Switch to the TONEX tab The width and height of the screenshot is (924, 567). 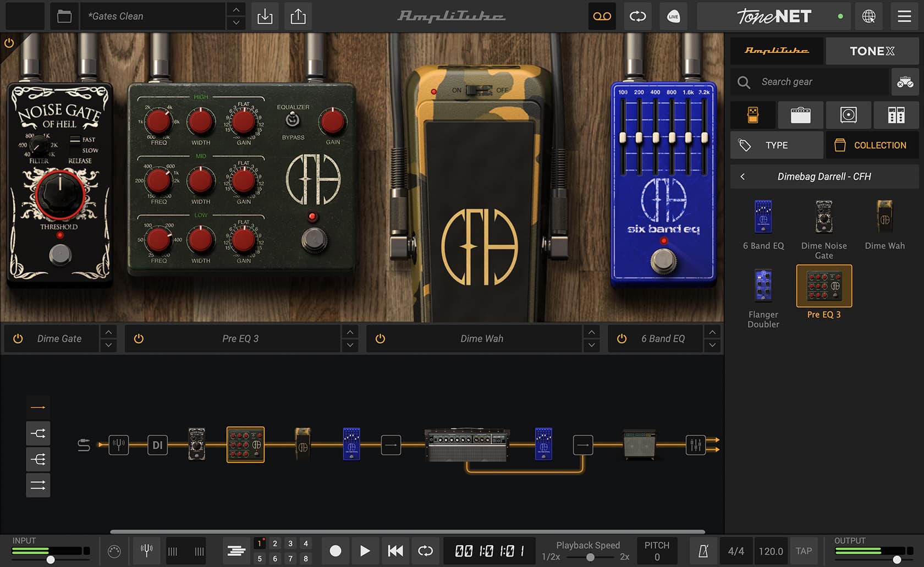[872, 51]
